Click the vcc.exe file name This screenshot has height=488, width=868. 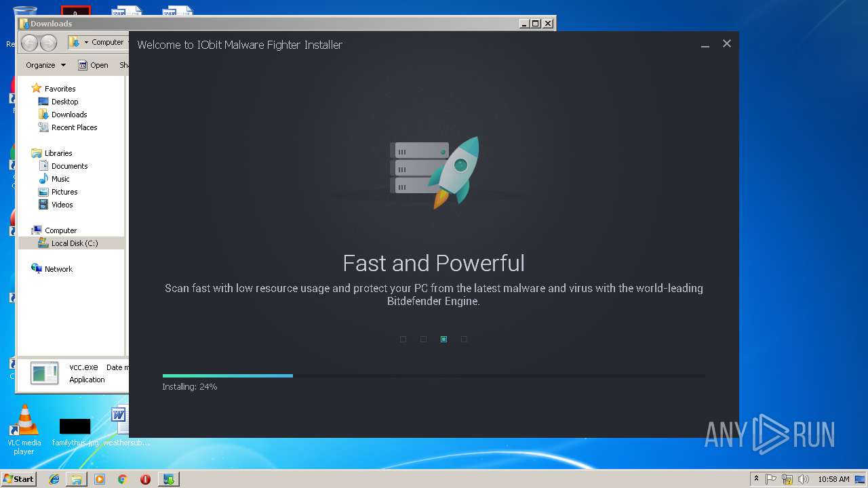(x=83, y=367)
